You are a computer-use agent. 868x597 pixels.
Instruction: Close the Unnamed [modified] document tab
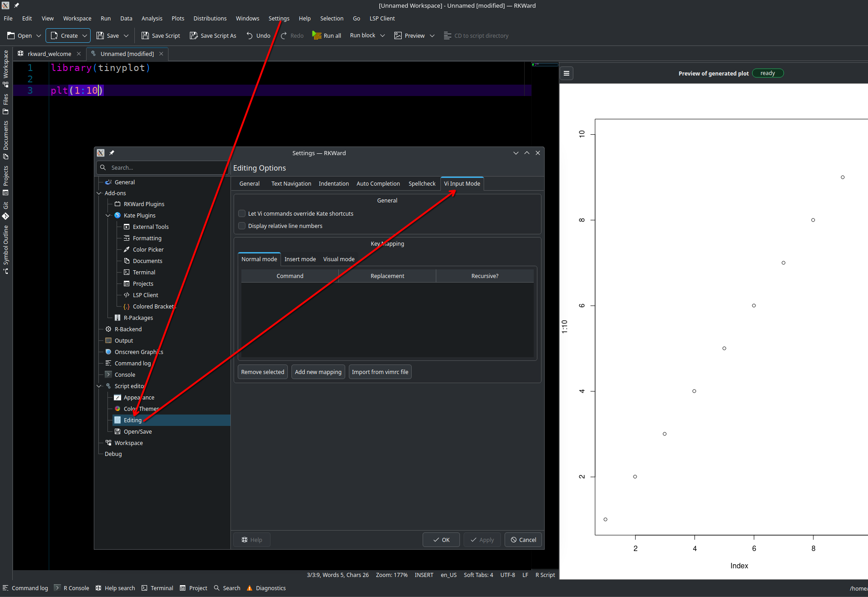tap(161, 54)
